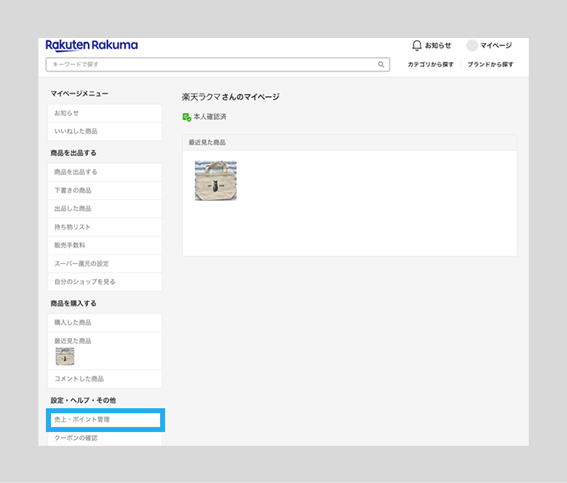Open 持ち物リスト in the sidebar
Image resolution: width=567 pixels, height=483 pixels.
pyautogui.click(x=105, y=227)
